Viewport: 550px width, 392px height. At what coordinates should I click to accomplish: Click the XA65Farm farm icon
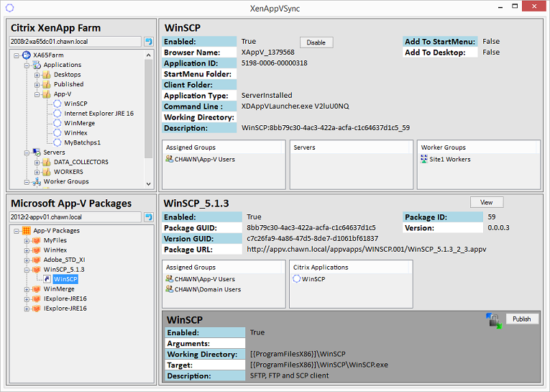point(27,55)
